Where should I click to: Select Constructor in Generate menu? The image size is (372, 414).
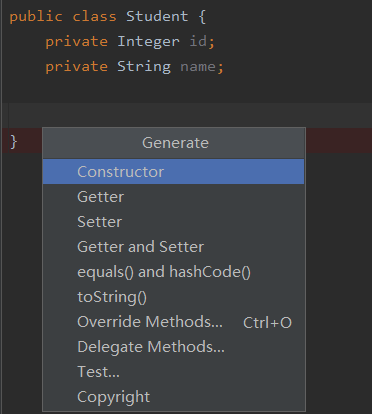[x=173, y=172]
